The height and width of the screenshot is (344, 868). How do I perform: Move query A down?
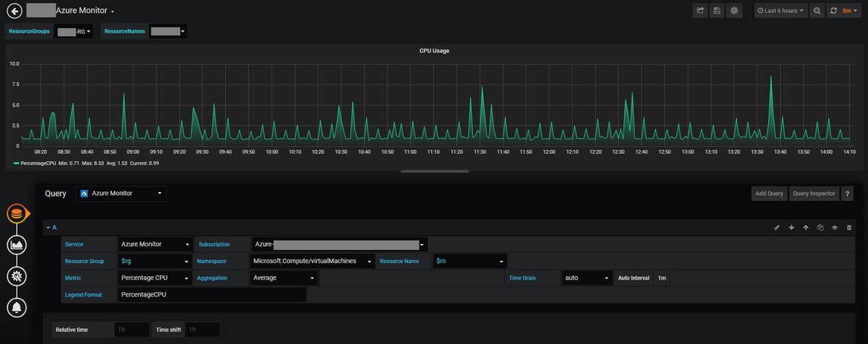point(791,228)
